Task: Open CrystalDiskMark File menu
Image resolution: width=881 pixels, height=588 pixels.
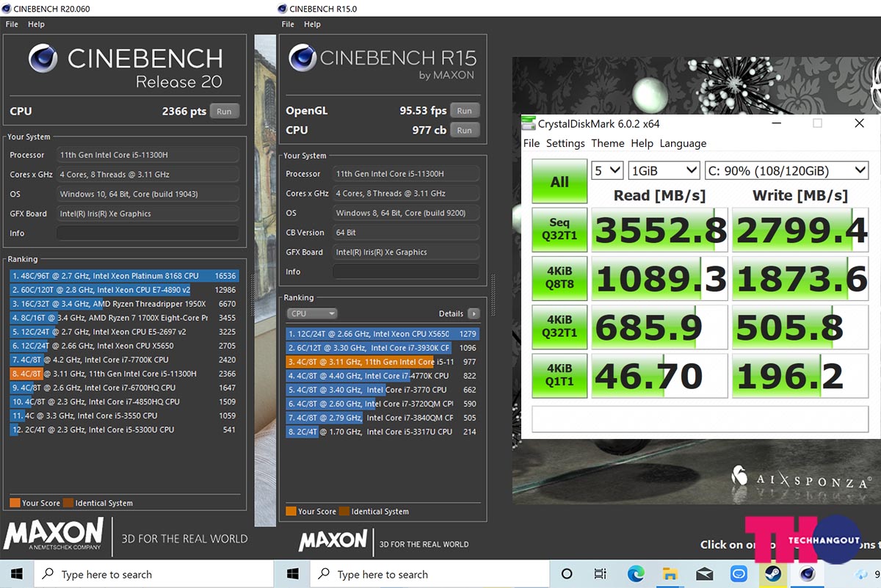Action: click(532, 143)
